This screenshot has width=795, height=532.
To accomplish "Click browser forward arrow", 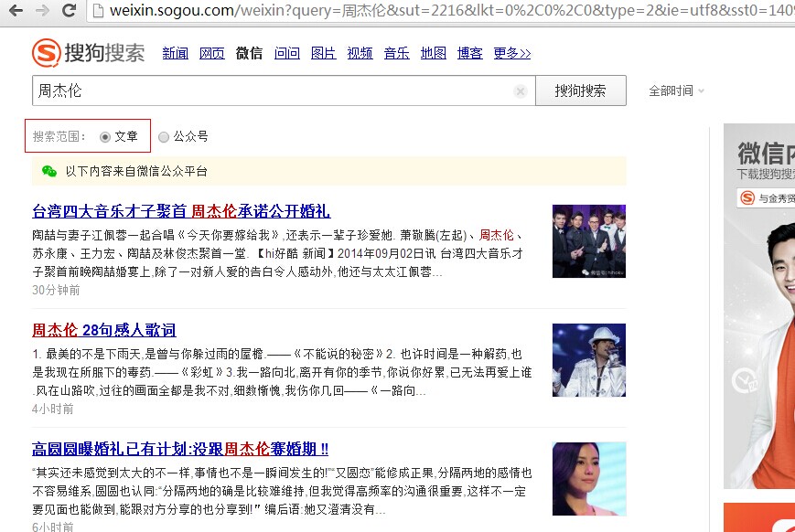I will click(x=42, y=11).
